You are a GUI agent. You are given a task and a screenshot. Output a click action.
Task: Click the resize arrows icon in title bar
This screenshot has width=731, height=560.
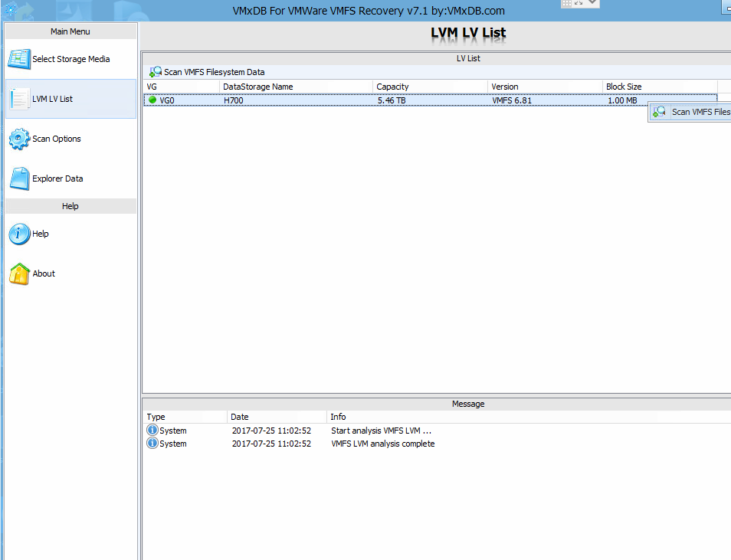click(579, 3)
